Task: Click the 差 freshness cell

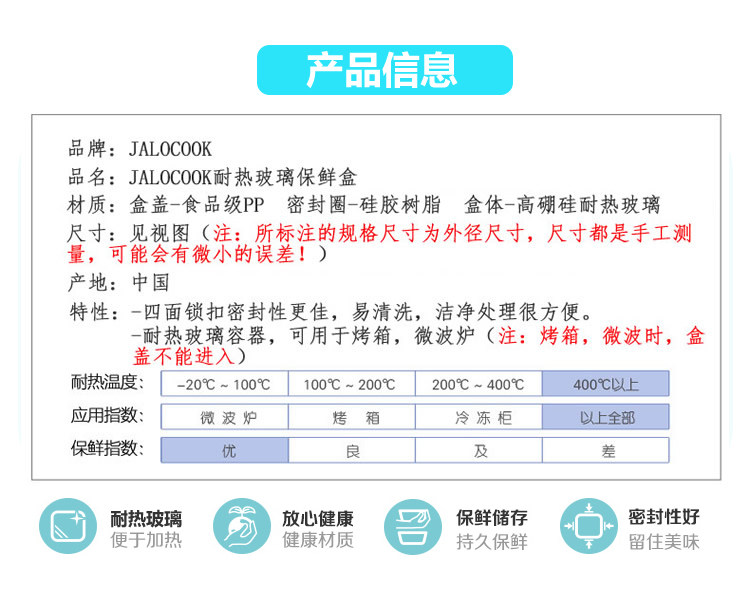Action: (606, 450)
